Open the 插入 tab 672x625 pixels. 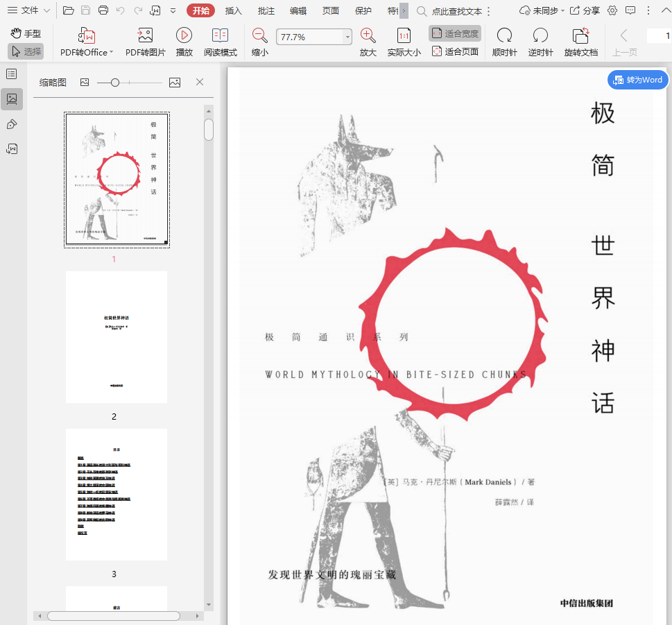(233, 10)
